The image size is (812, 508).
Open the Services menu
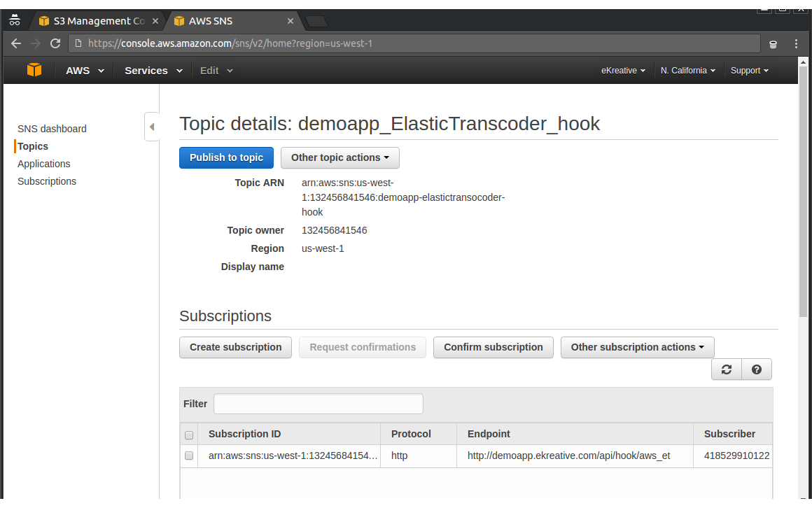point(153,71)
